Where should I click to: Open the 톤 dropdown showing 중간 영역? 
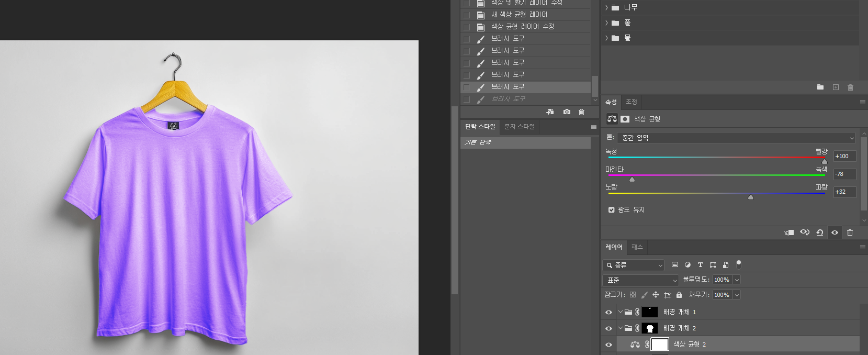(x=737, y=138)
